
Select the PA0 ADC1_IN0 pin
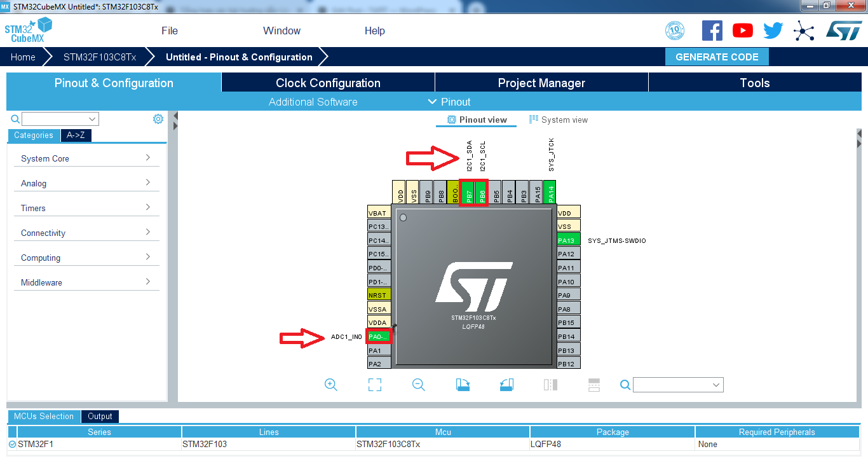(x=379, y=336)
